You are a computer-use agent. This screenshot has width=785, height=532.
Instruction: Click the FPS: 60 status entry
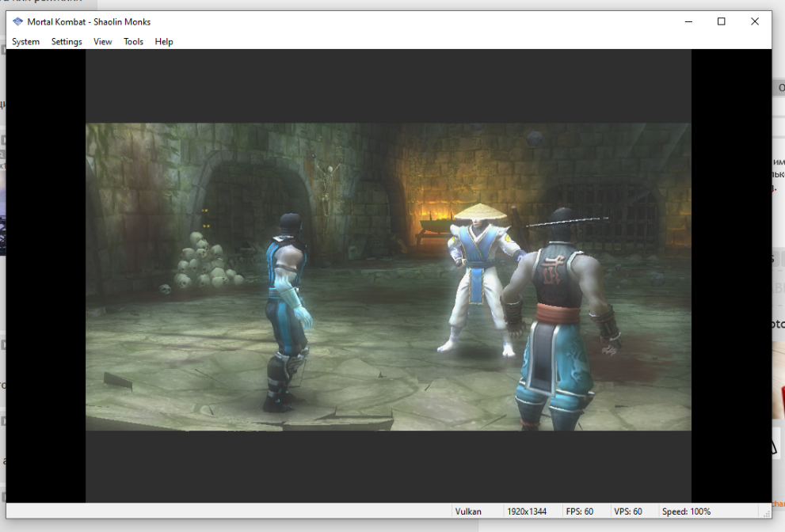(x=579, y=511)
